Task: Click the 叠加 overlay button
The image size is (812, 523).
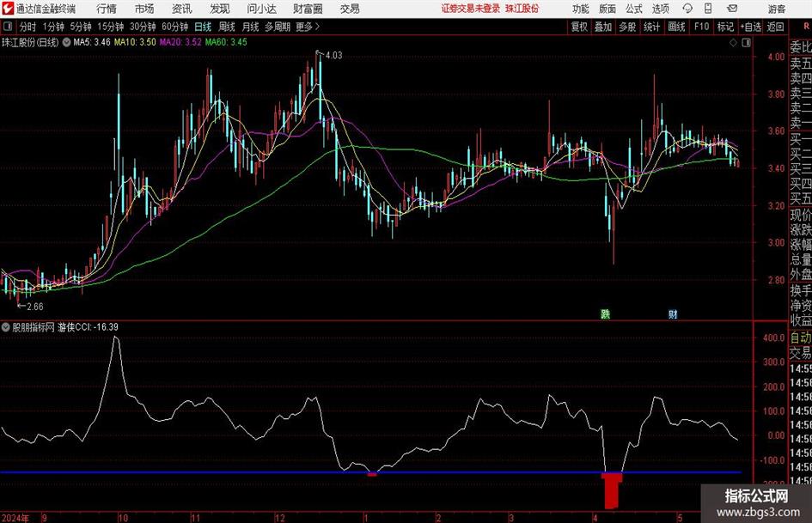Action: [x=603, y=27]
